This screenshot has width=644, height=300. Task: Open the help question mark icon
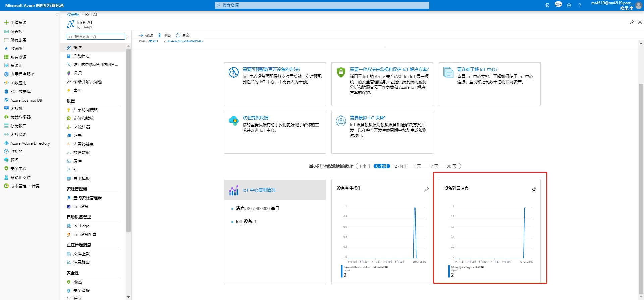[x=580, y=5]
